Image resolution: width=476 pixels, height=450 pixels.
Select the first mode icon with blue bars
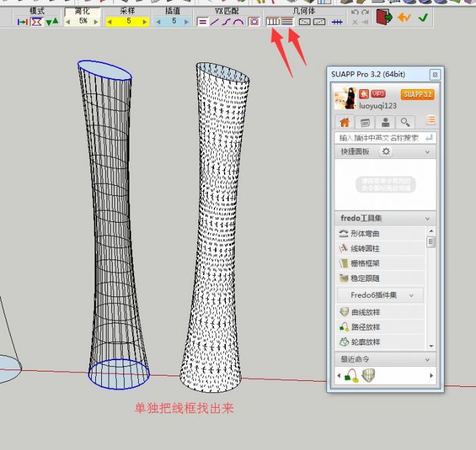click(23, 22)
